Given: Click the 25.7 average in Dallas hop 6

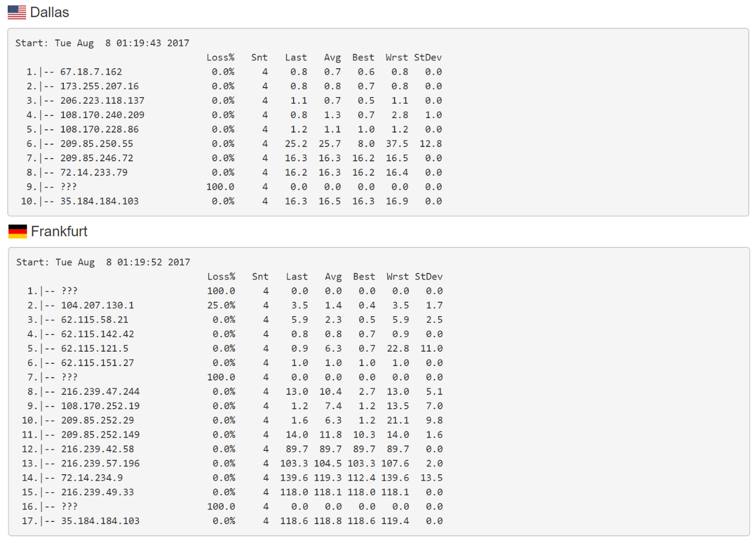Looking at the screenshot, I should point(330,144).
